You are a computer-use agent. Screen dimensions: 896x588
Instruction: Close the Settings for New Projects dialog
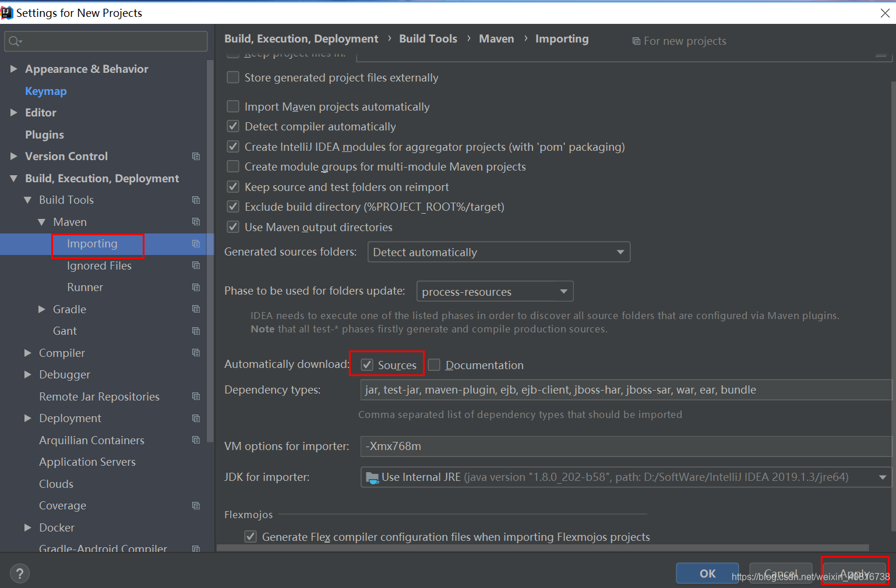pyautogui.click(x=884, y=13)
